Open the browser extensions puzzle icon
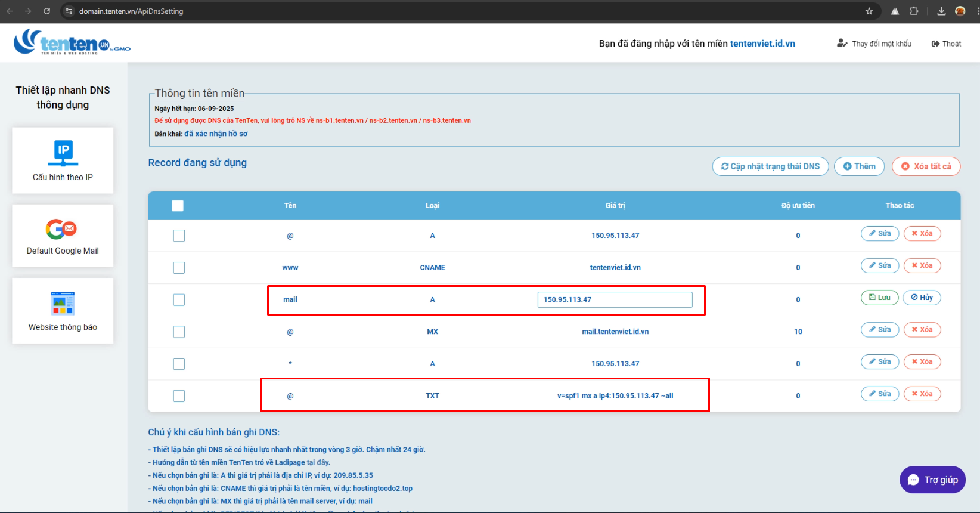The height and width of the screenshot is (513, 980). click(x=914, y=11)
